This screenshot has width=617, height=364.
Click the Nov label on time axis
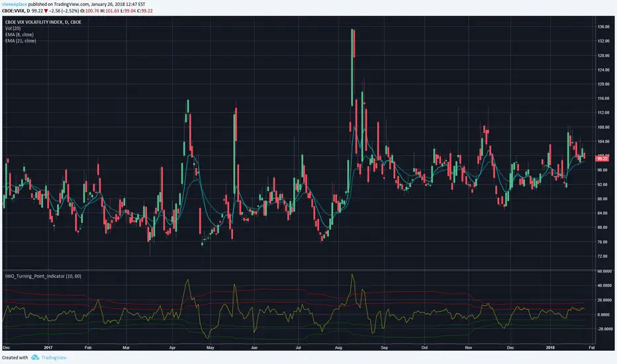pos(468,347)
